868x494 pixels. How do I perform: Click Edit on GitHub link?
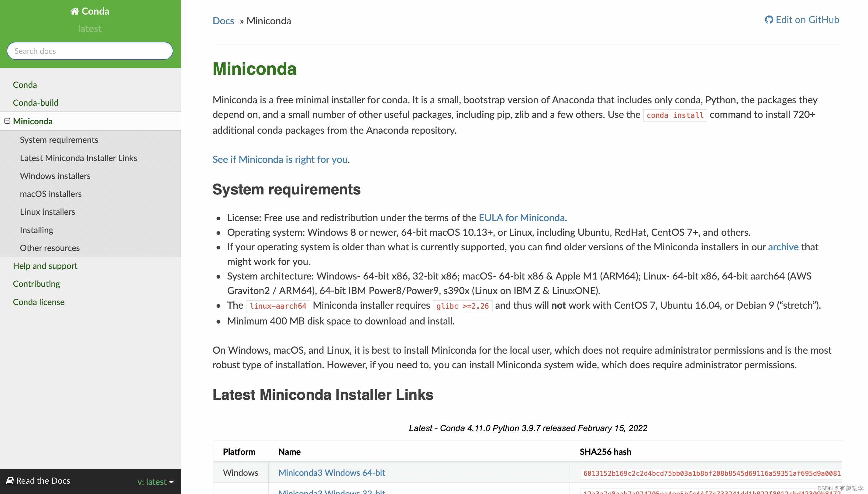click(807, 20)
